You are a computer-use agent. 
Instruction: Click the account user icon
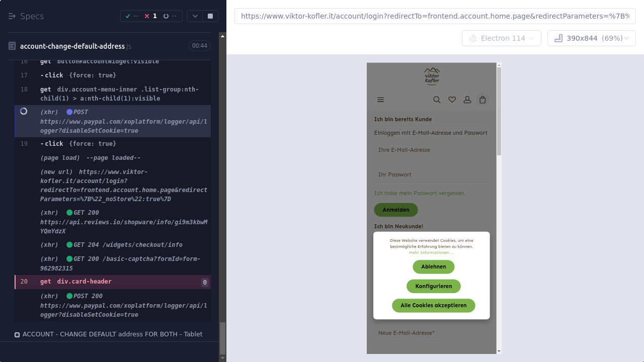467,100
